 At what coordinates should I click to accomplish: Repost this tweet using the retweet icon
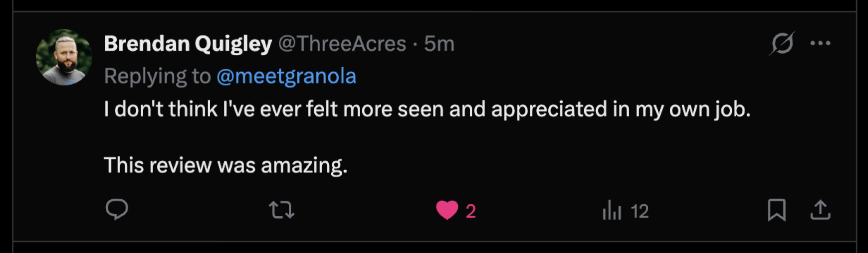pos(281,210)
